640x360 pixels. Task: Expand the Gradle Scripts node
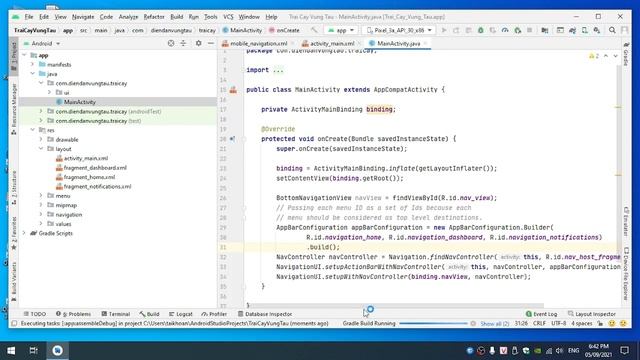(24, 233)
